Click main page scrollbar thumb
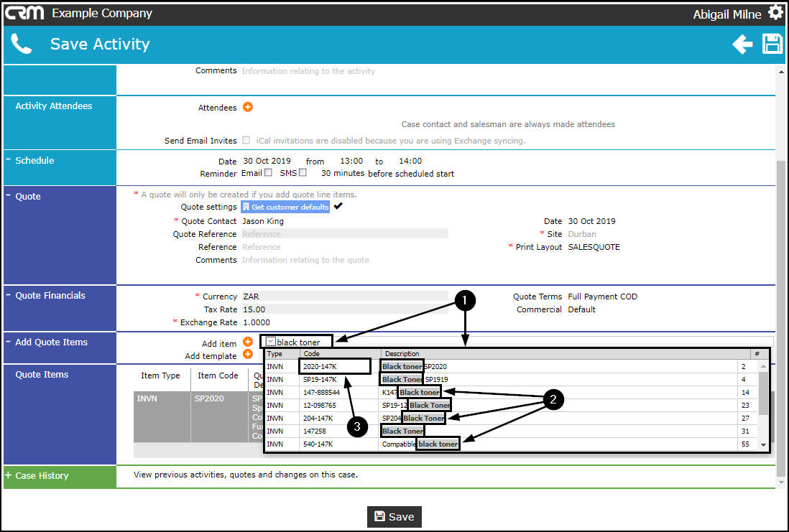Screen dimensions: 789x532 pos(781,318)
